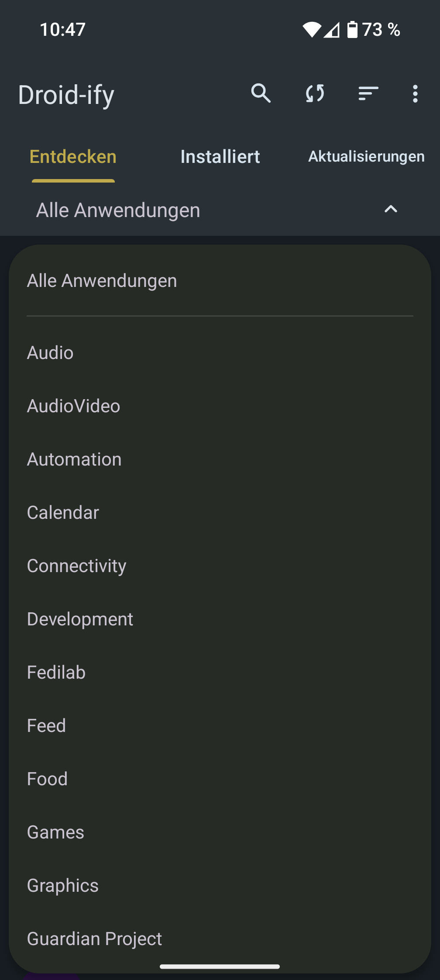Tap the clock in the status bar
This screenshot has height=980, width=440.
click(x=60, y=29)
